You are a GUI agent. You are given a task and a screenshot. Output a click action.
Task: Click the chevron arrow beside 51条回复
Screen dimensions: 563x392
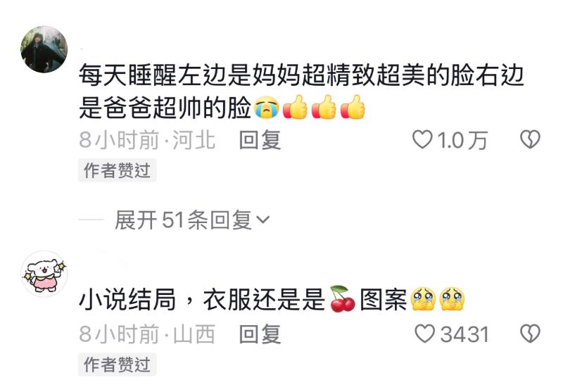pyautogui.click(x=263, y=220)
